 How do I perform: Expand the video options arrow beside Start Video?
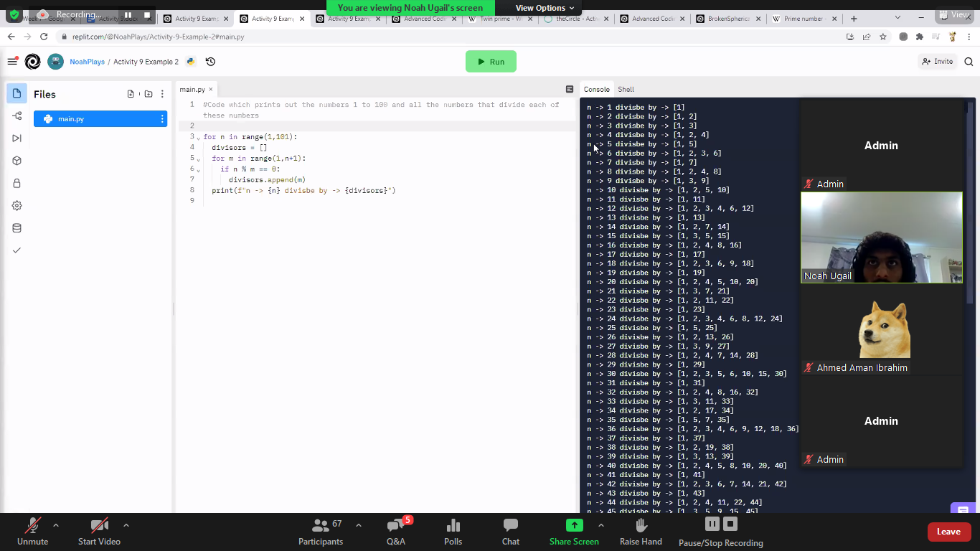[x=126, y=525]
